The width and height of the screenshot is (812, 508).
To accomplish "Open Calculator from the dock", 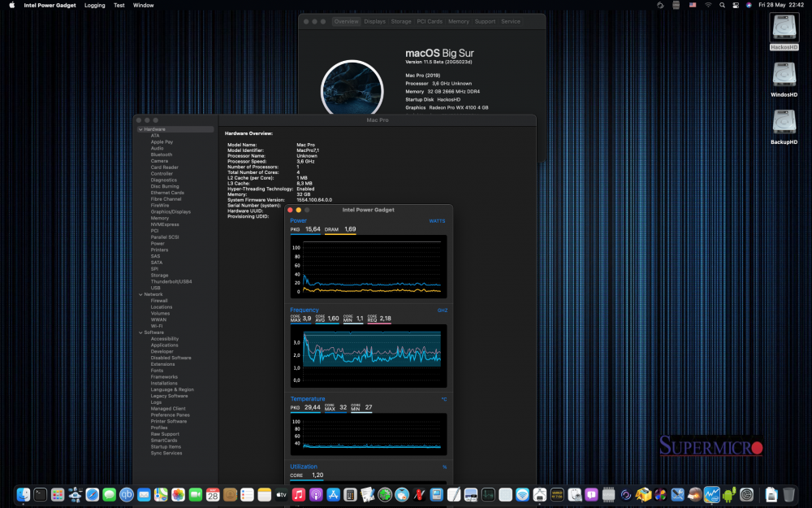I will click(x=350, y=494).
